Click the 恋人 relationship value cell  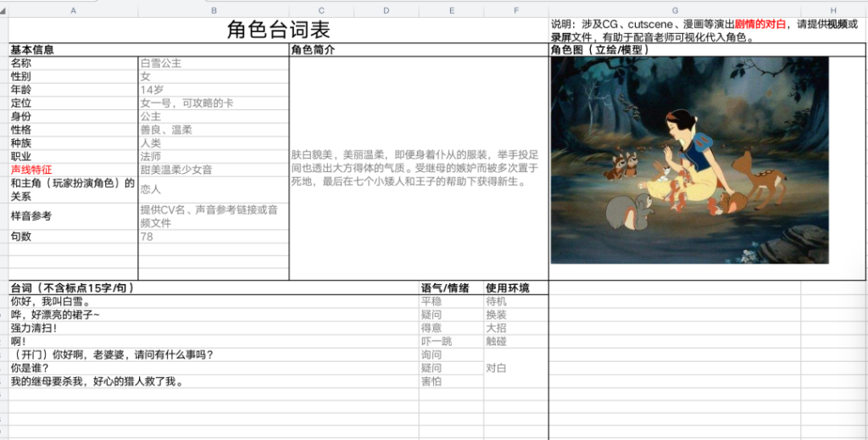[214, 190]
